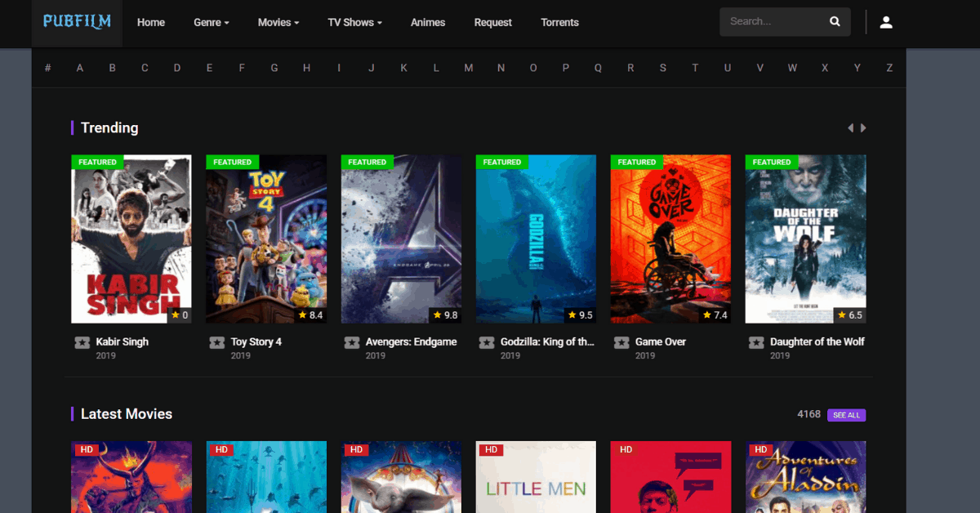Viewport: 980px width, 513px height.
Task: Open the Godzilla poster thumbnail
Action: 536,239
